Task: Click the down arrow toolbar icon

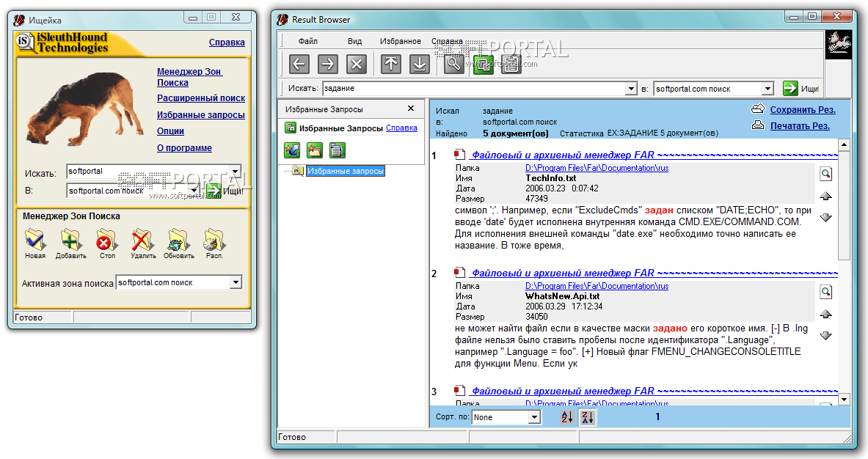Action: click(x=420, y=64)
